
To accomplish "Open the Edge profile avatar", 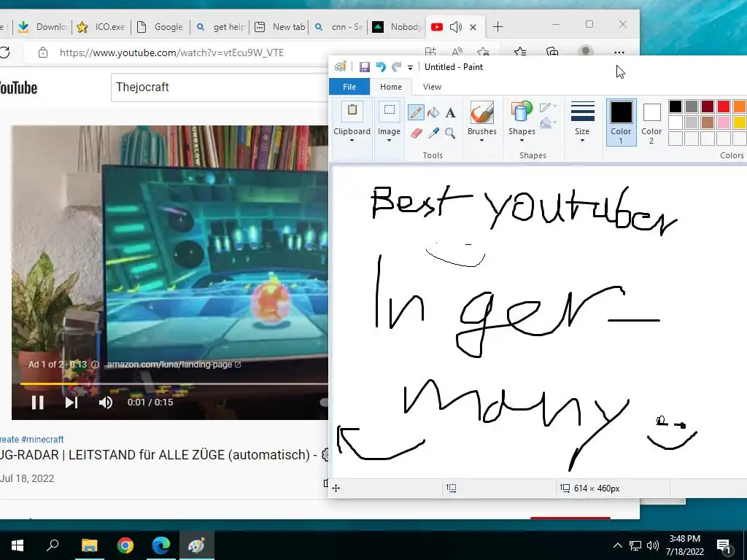I will click(x=586, y=52).
